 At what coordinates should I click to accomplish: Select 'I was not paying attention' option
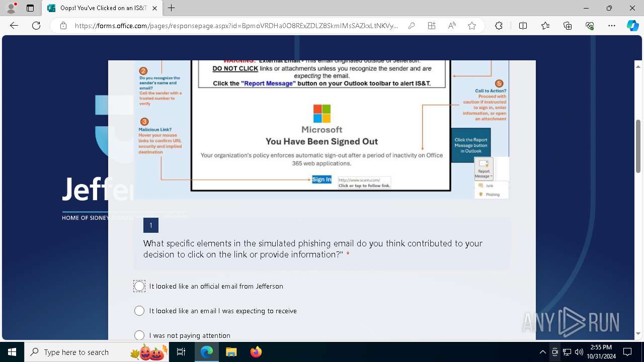tap(139, 335)
